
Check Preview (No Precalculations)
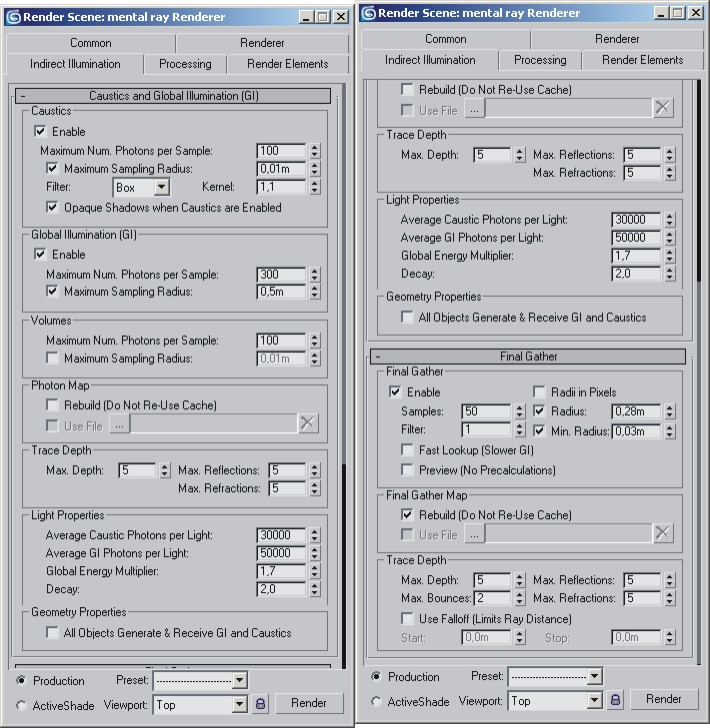pos(407,470)
